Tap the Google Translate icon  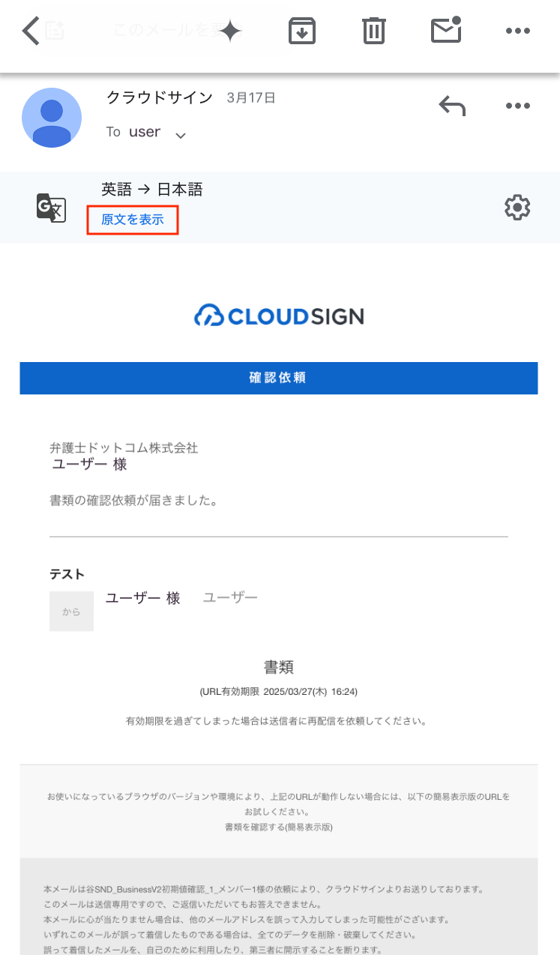point(51,208)
